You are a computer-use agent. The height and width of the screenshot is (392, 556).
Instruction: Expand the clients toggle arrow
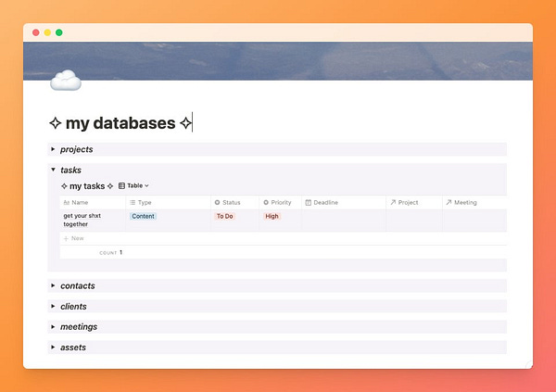(x=53, y=306)
